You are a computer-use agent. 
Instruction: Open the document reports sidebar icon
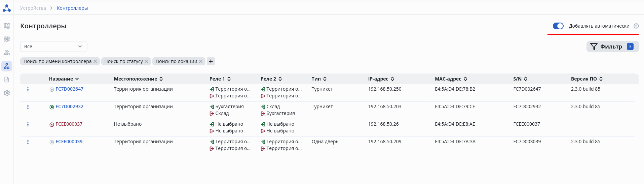[x=7, y=80]
